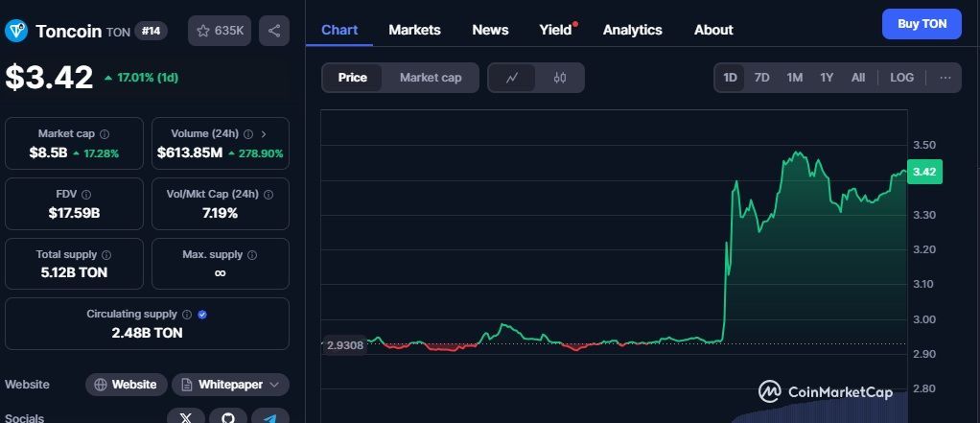Click the $17.59B FDV value
The image size is (980, 423).
pos(74,213)
